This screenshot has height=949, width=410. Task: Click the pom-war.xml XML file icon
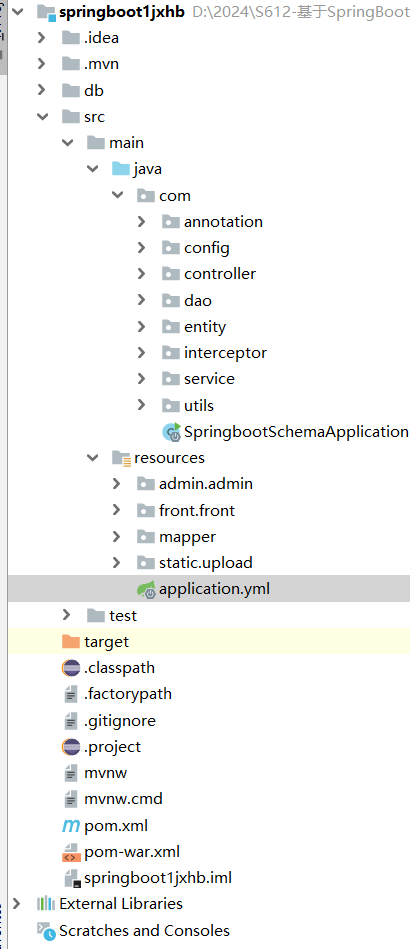pos(71,852)
